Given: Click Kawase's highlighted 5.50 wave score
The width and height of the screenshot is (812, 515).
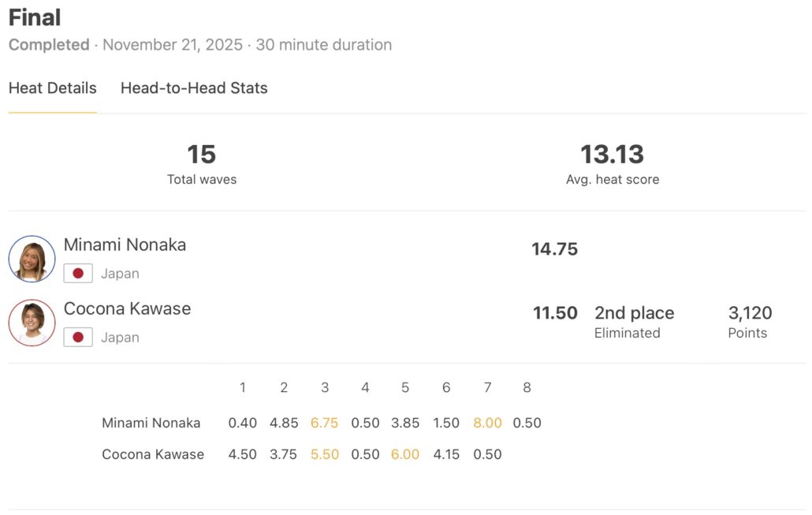Looking at the screenshot, I should coord(324,454).
